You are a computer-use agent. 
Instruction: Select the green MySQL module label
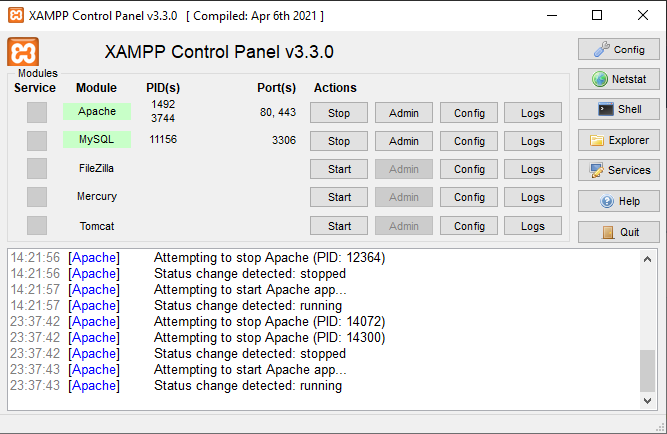[97, 139]
